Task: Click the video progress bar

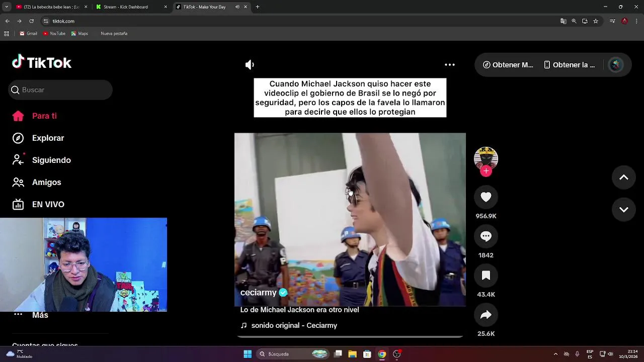Action: (350, 336)
